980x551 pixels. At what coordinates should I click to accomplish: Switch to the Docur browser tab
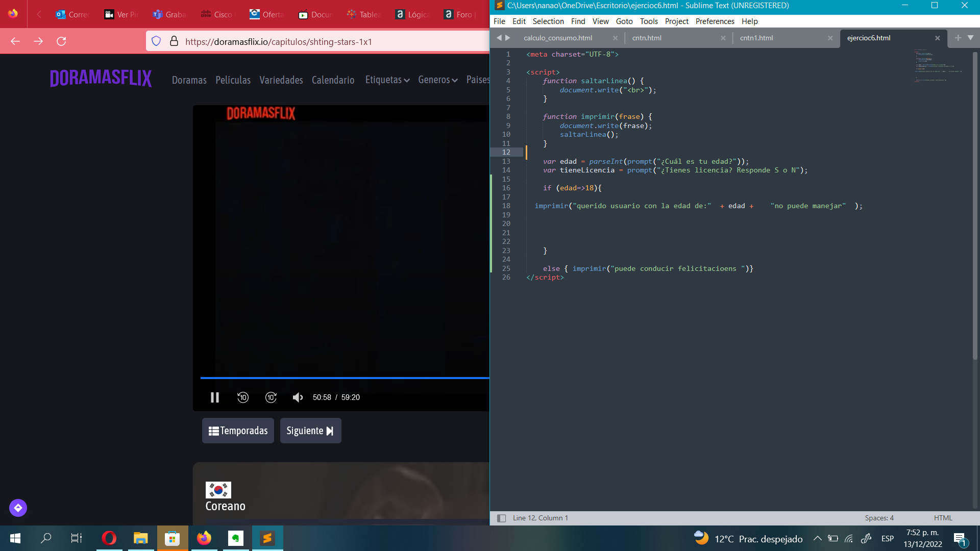[315, 14]
